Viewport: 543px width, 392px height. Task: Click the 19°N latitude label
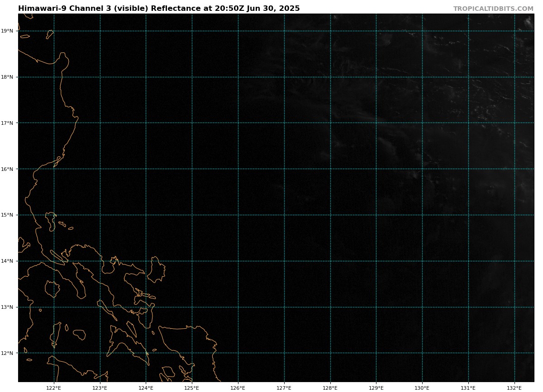7,31
